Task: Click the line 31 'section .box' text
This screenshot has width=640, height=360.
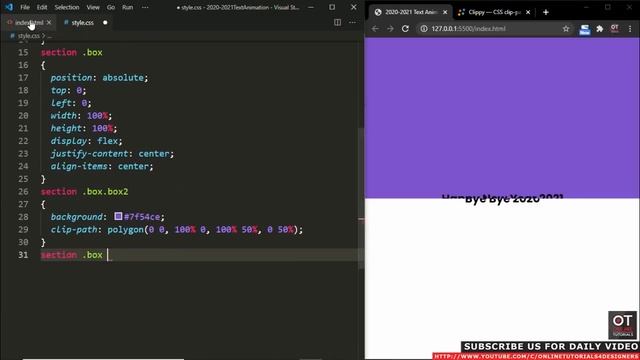Action: point(72,255)
